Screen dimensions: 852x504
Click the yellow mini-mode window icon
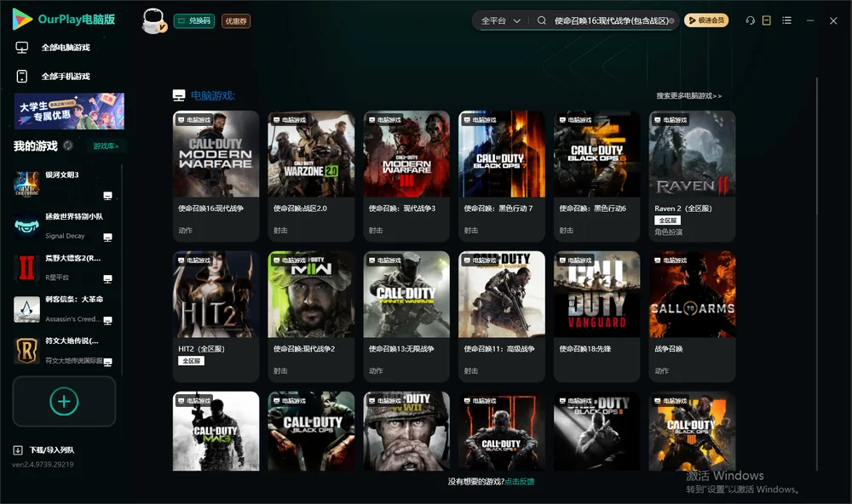tap(767, 20)
